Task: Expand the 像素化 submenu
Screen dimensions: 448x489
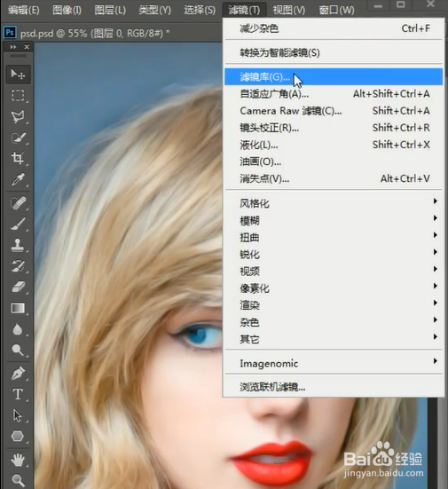Action: (x=334, y=288)
